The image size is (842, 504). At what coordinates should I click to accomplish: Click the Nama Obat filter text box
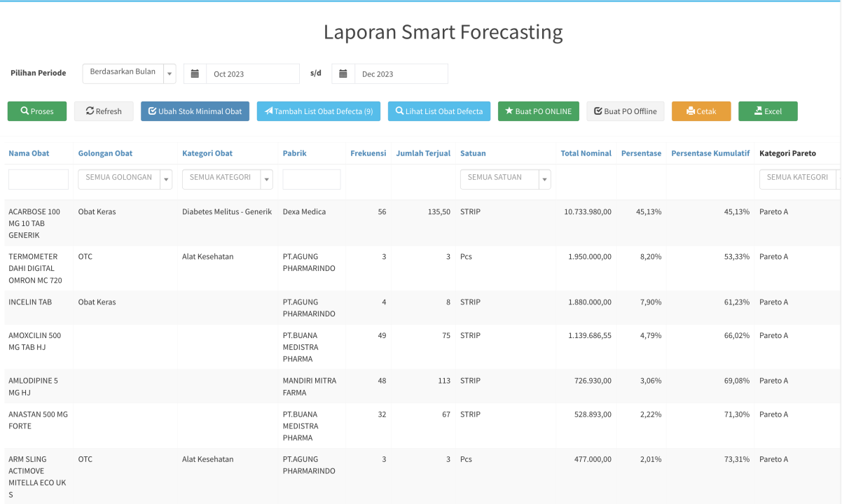pos(39,179)
